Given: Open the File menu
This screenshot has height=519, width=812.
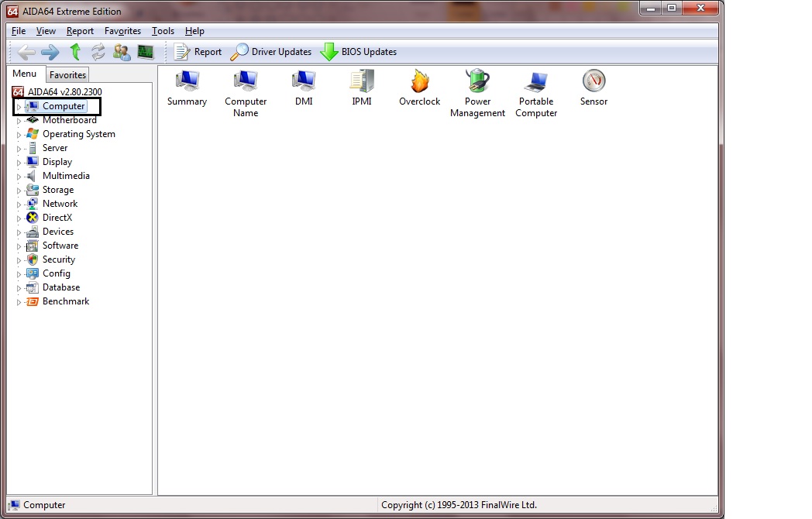Looking at the screenshot, I should 19,31.
